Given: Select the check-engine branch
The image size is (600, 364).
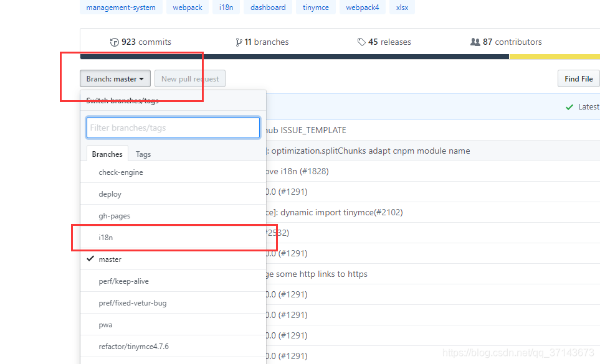Looking at the screenshot, I should pos(121,172).
